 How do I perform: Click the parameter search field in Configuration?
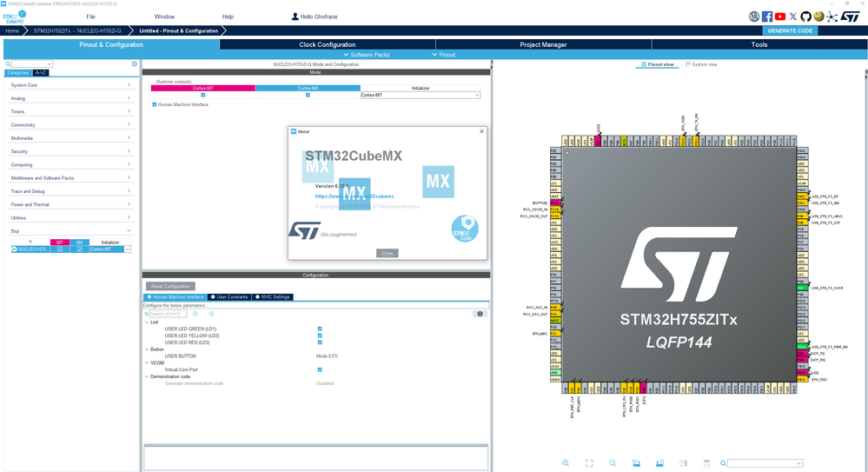pyautogui.click(x=169, y=314)
